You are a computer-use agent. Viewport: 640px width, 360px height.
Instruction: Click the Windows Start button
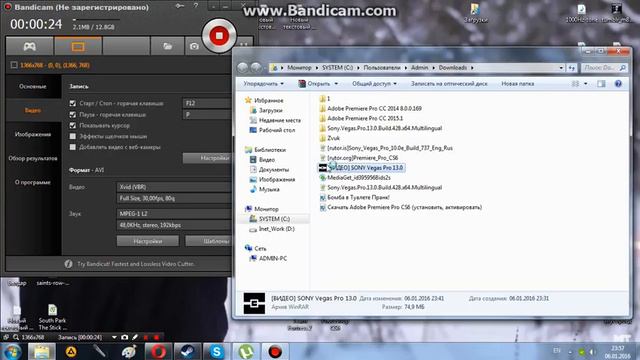tap(12, 351)
